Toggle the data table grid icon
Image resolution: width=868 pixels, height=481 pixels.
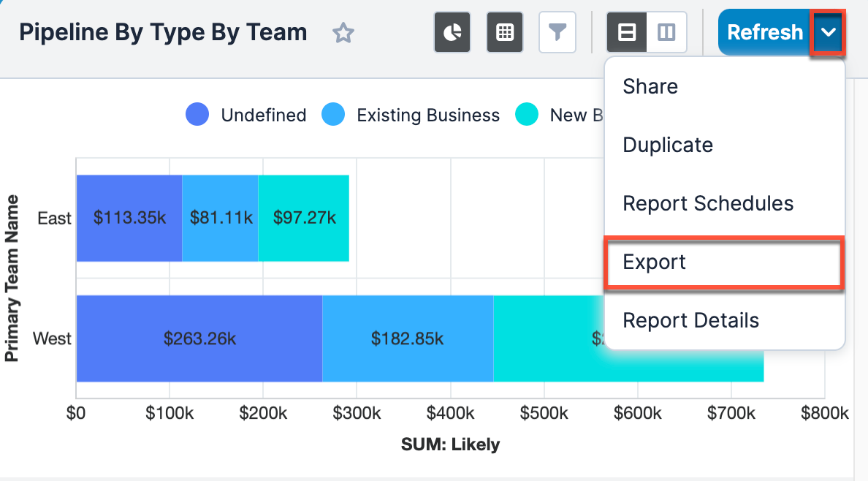(505, 33)
